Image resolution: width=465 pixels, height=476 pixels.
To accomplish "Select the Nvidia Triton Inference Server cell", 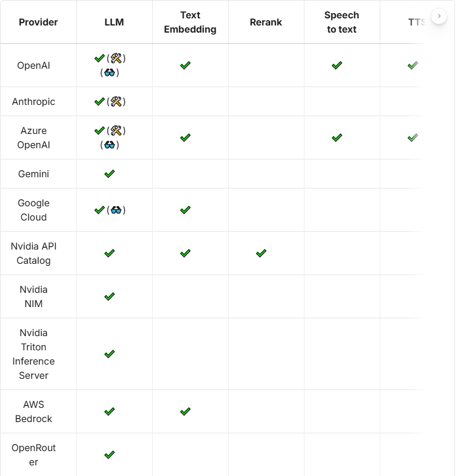I will pyautogui.click(x=34, y=354).
